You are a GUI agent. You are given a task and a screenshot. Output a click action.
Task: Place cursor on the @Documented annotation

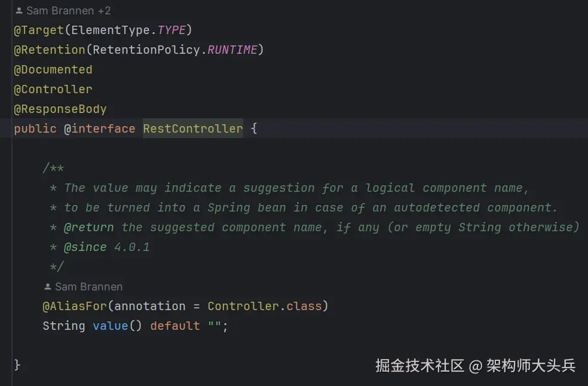(53, 69)
